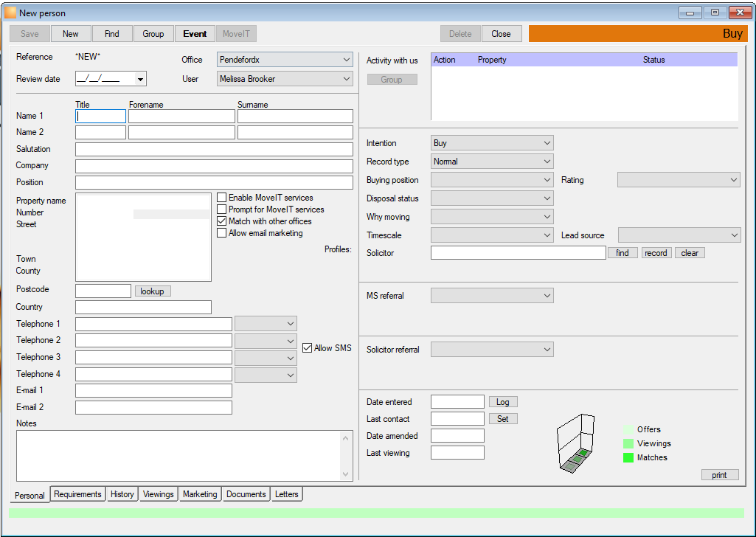Open the Viewings tab
The height and width of the screenshot is (537, 756).
point(158,494)
